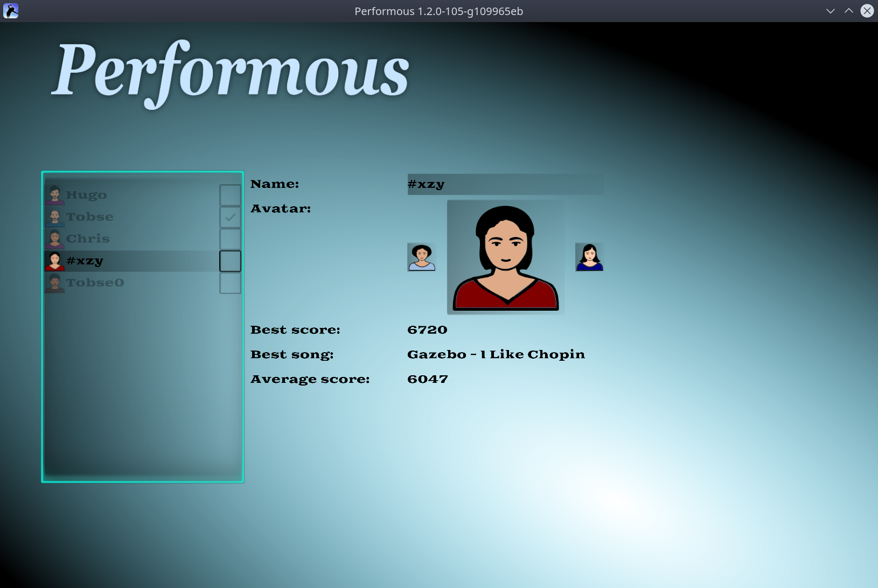This screenshot has width=878, height=588.
Task: Click the window shade chevron in the title bar
Action: point(830,11)
